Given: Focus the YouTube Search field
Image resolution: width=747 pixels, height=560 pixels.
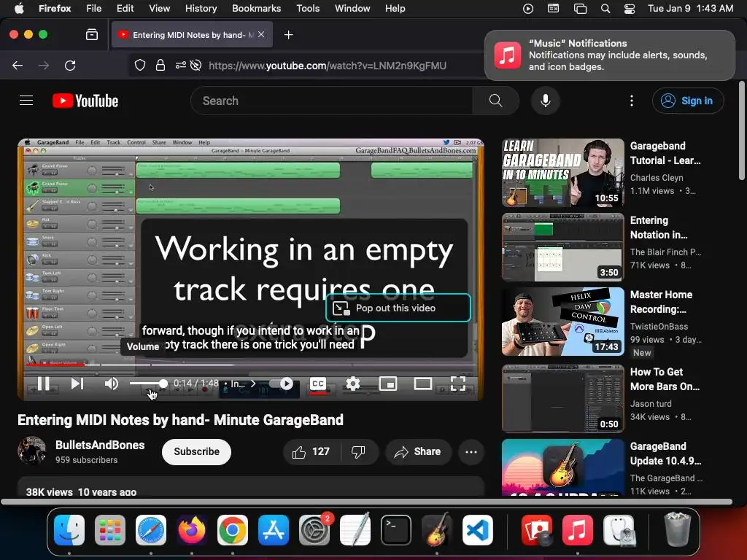Looking at the screenshot, I should 332,101.
